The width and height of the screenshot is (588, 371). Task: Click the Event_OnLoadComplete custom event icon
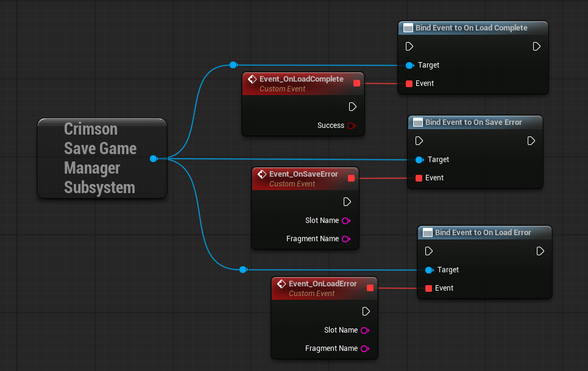point(252,79)
